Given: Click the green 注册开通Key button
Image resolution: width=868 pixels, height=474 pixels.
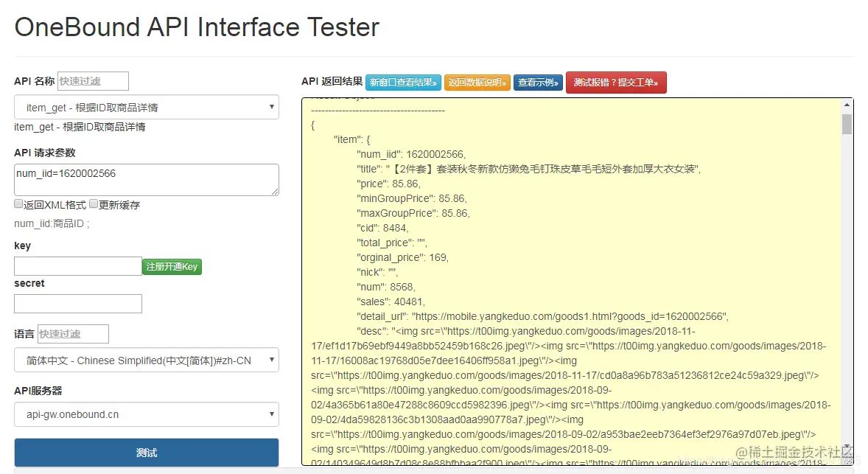Looking at the screenshot, I should click(172, 266).
